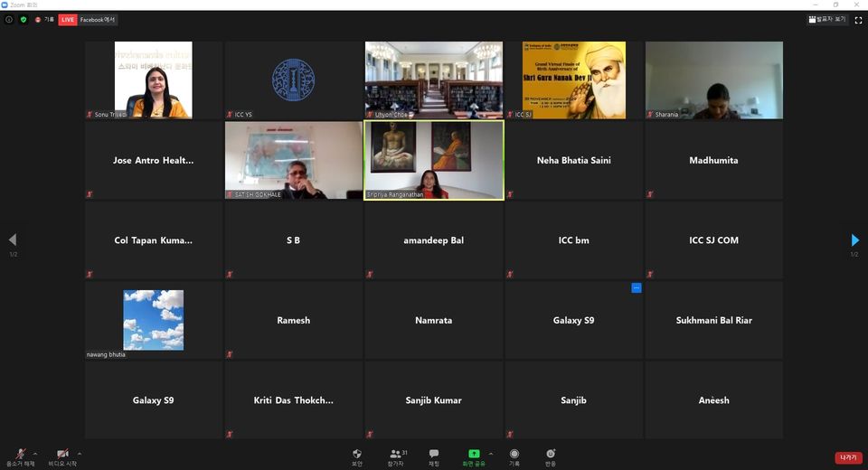868x470 pixels.
Task: Click the red Leave meeting button
Action: (x=848, y=457)
